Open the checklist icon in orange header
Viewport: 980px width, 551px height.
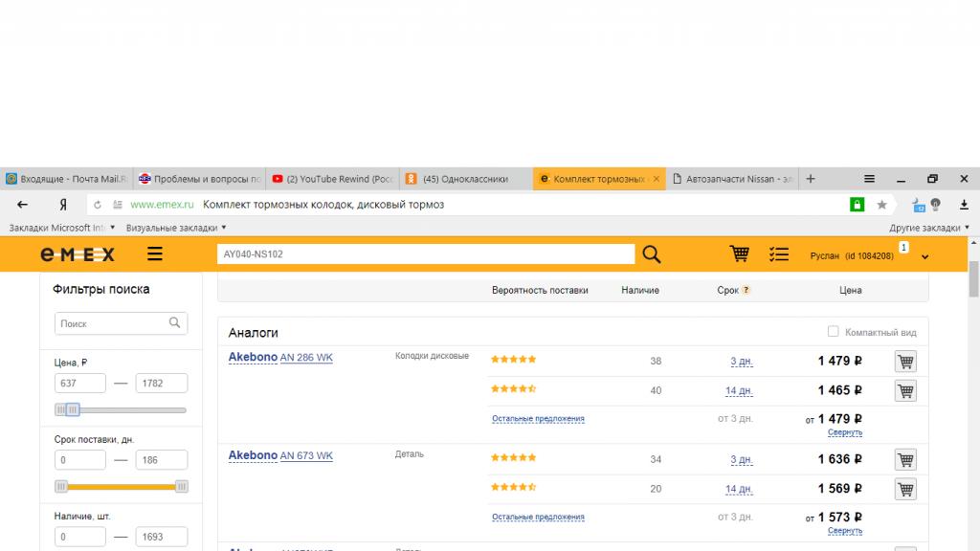tap(779, 254)
